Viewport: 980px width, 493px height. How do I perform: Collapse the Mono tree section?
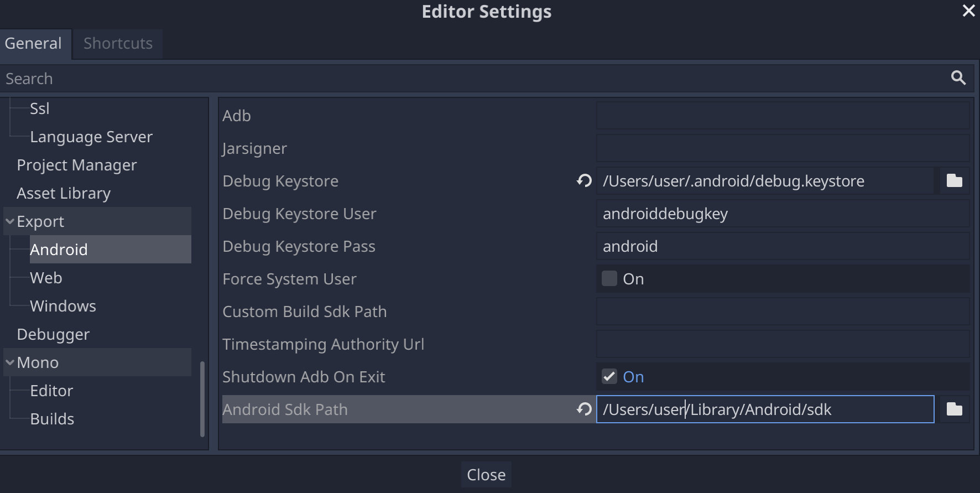pyautogui.click(x=10, y=362)
